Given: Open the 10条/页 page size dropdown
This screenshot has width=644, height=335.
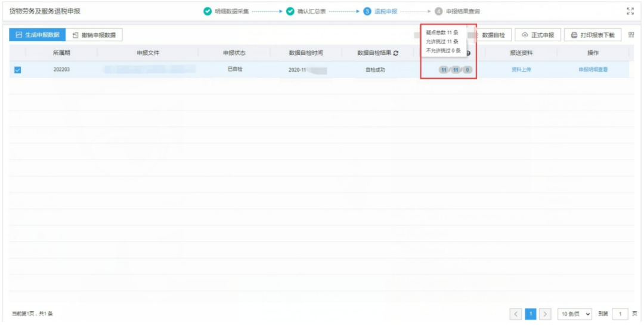Looking at the screenshot, I should [x=575, y=314].
